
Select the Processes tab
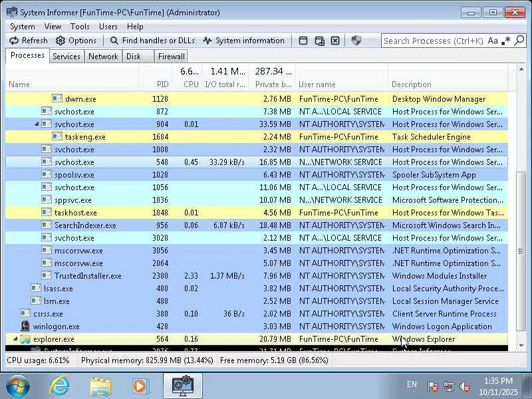point(27,55)
